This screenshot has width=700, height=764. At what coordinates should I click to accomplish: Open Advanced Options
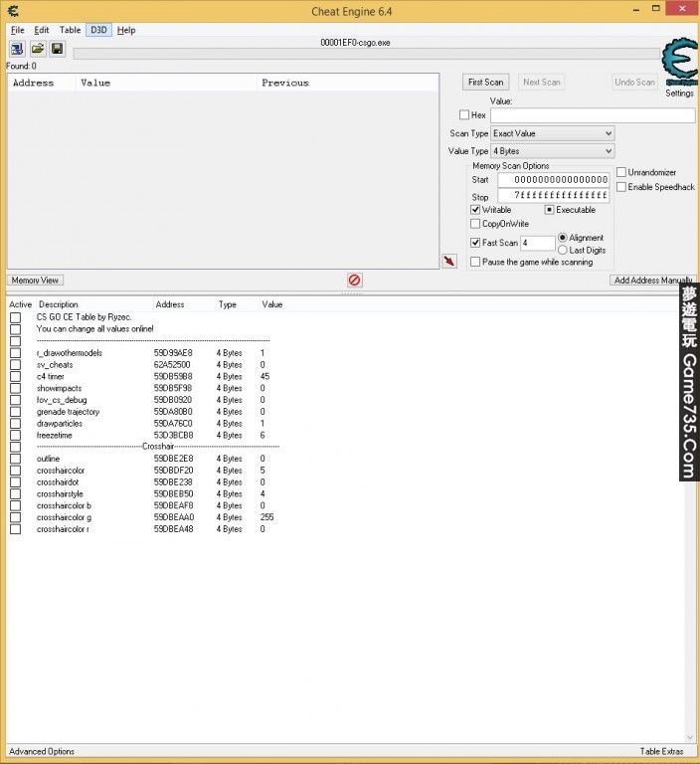[x=42, y=751]
